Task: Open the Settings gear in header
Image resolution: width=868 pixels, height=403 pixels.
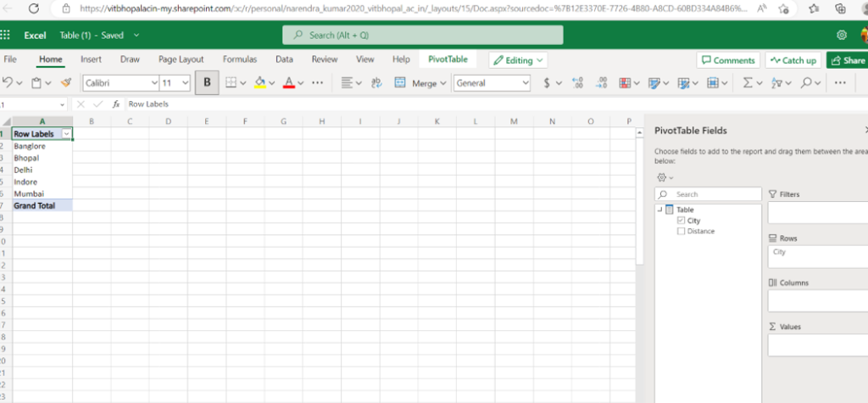Action: click(842, 35)
